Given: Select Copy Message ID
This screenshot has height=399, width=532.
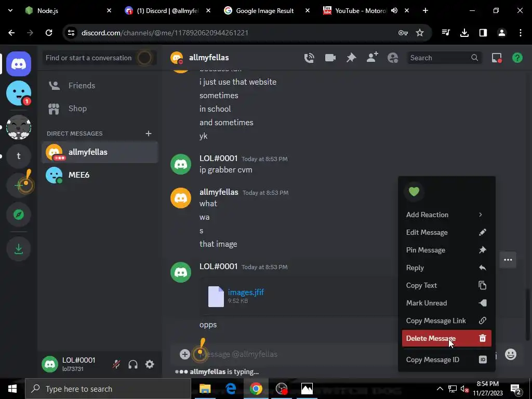Looking at the screenshot, I should coord(446,360).
